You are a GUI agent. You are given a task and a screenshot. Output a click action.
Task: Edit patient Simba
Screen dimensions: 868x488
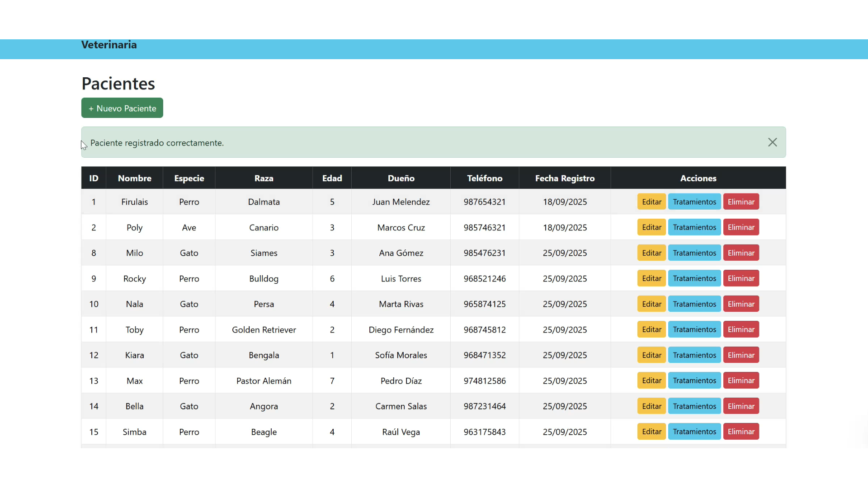(x=651, y=432)
